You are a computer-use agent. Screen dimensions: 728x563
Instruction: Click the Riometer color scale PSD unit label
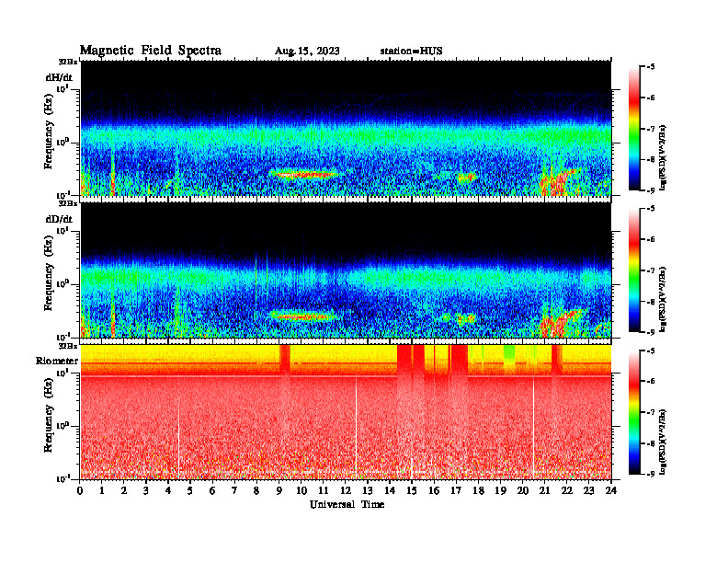pos(663,442)
